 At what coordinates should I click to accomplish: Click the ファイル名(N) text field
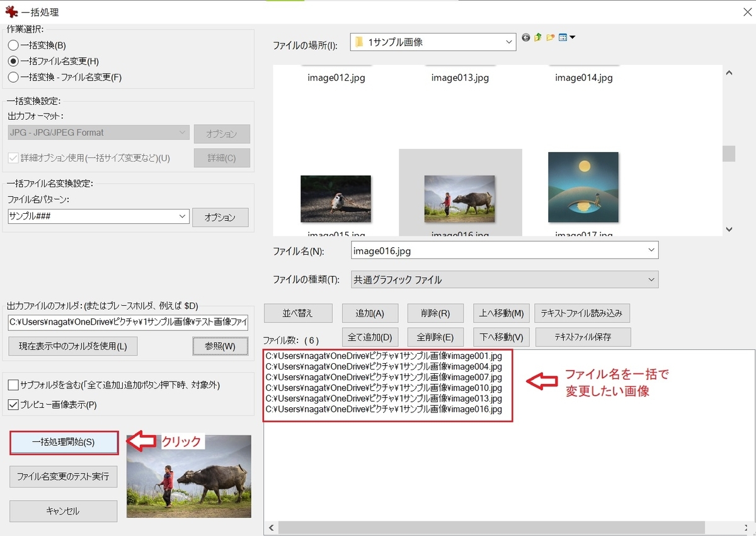click(498, 250)
